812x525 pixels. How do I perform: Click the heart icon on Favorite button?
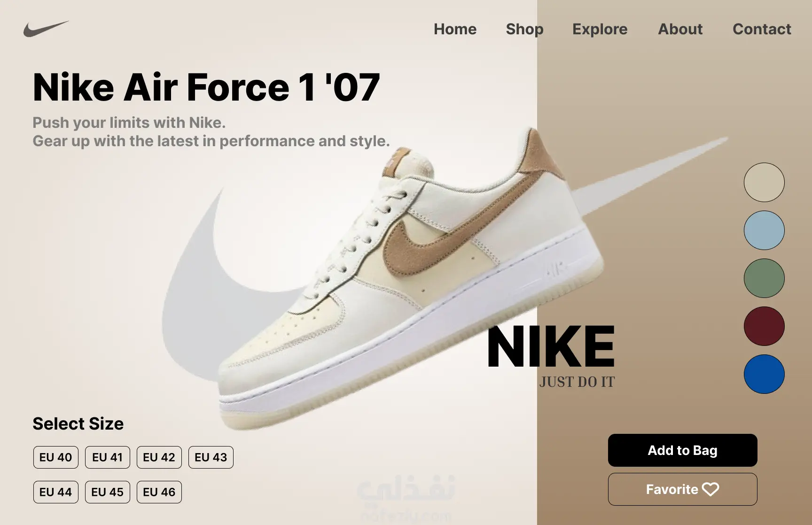[x=710, y=489]
